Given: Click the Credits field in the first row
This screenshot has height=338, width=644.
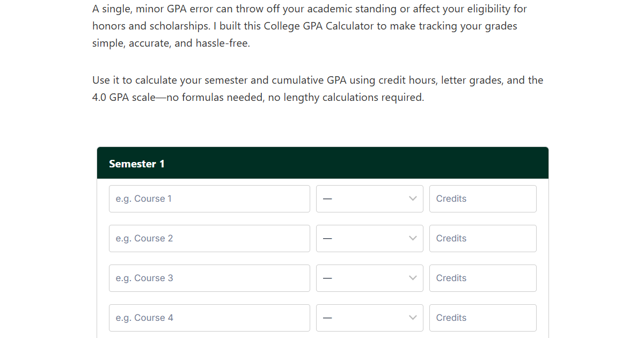Looking at the screenshot, I should click(482, 199).
